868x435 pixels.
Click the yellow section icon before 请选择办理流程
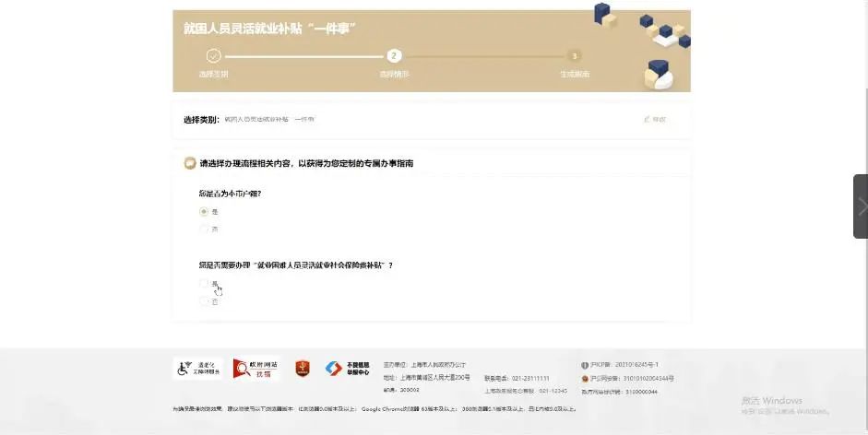[x=190, y=163]
